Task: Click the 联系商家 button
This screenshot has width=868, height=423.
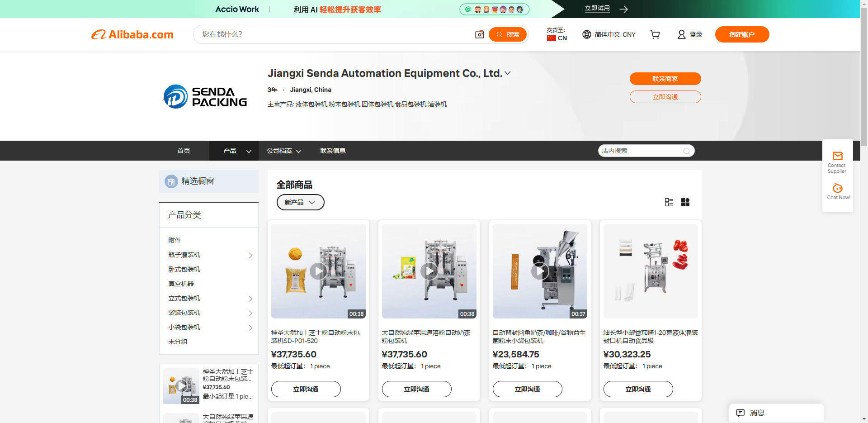Action: [x=665, y=79]
